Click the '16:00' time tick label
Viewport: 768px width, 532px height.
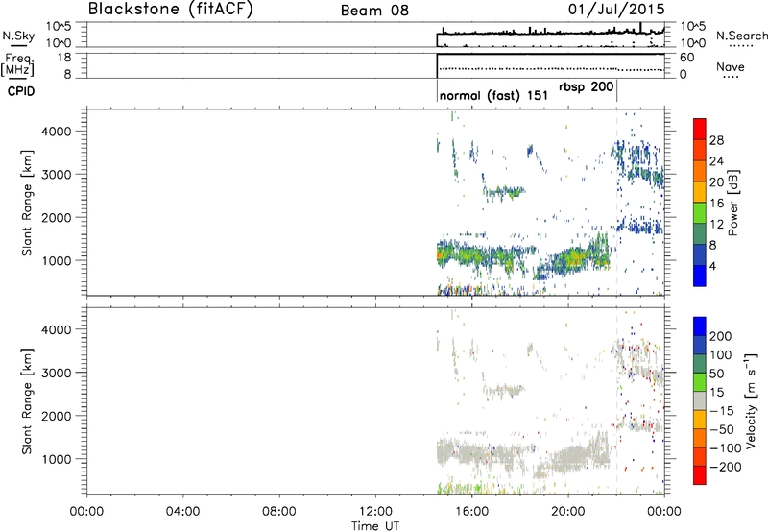[471, 511]
